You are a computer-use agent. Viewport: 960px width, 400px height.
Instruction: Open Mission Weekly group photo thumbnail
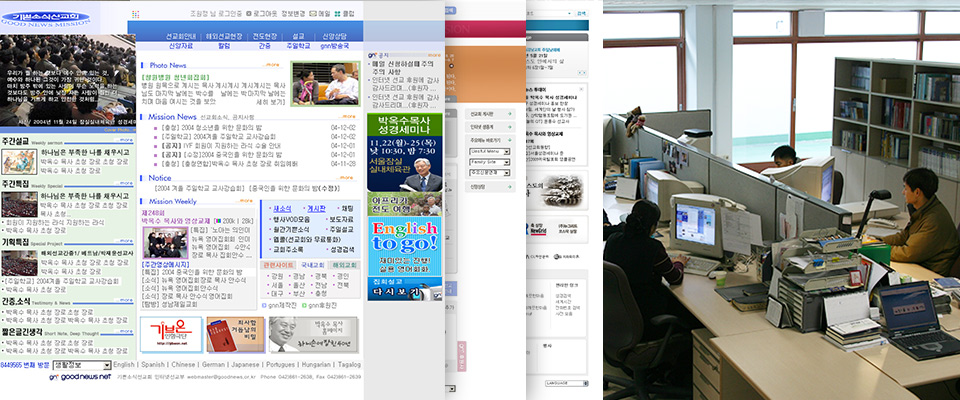coord(165,243)
